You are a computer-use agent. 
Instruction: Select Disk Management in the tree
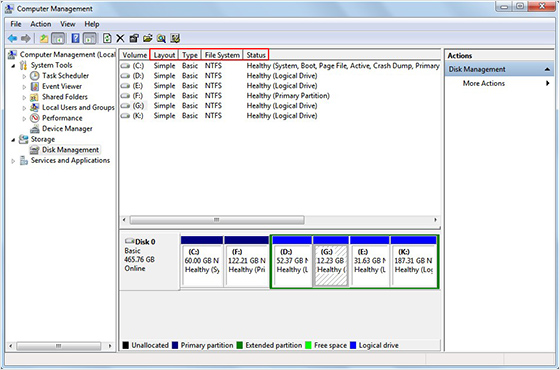pos(70,150)
